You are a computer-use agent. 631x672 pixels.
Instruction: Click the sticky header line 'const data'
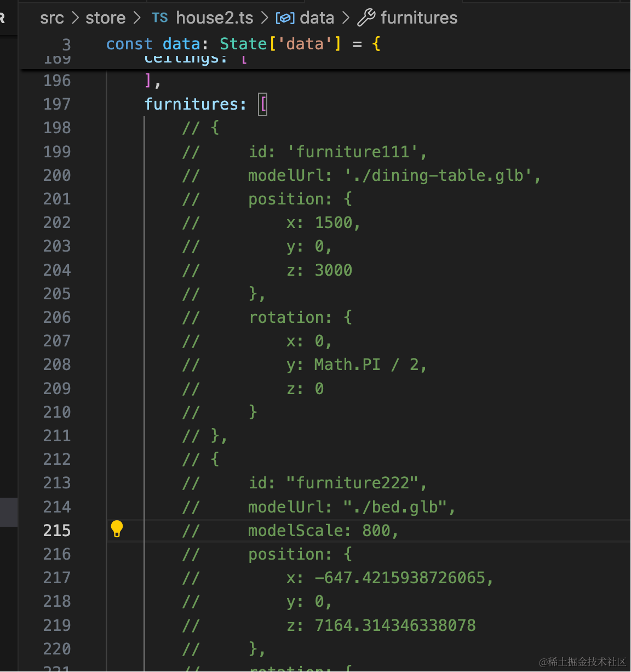coord(243,44)
